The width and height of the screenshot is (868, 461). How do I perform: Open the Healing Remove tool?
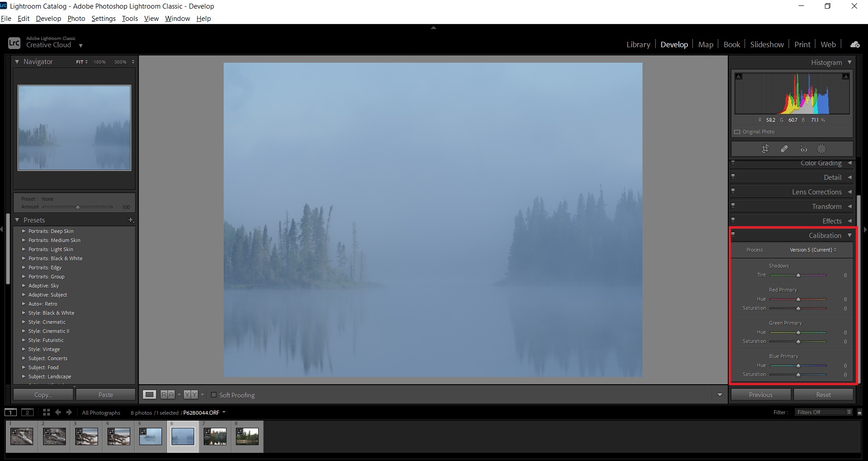(x=785, y=149)
